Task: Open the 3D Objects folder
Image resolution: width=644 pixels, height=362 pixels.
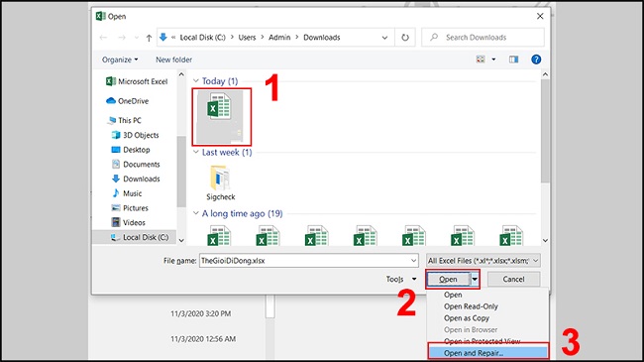Action: pyautogui.click(x=135, y=135)
